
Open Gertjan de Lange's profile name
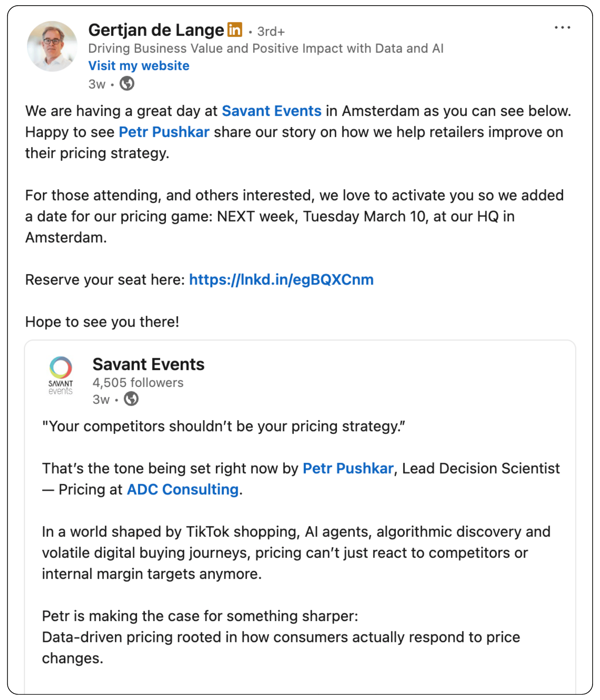[156, 30]
